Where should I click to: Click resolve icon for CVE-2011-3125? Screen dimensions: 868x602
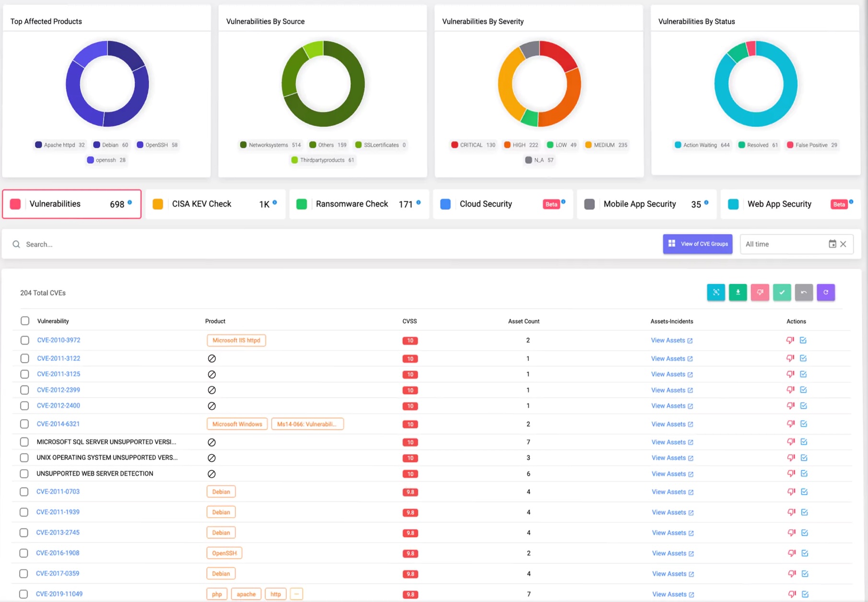(x=803, y=374)
